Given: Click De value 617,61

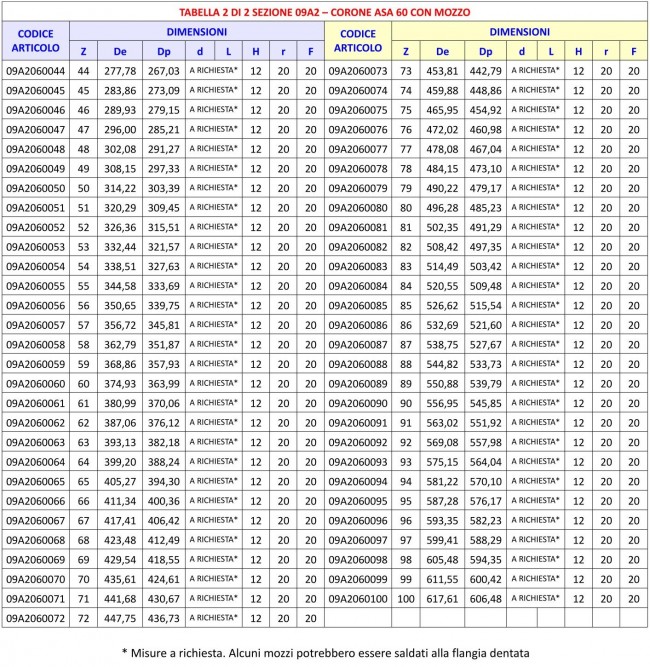Looking at the screenshot, I should click(442, 599).
